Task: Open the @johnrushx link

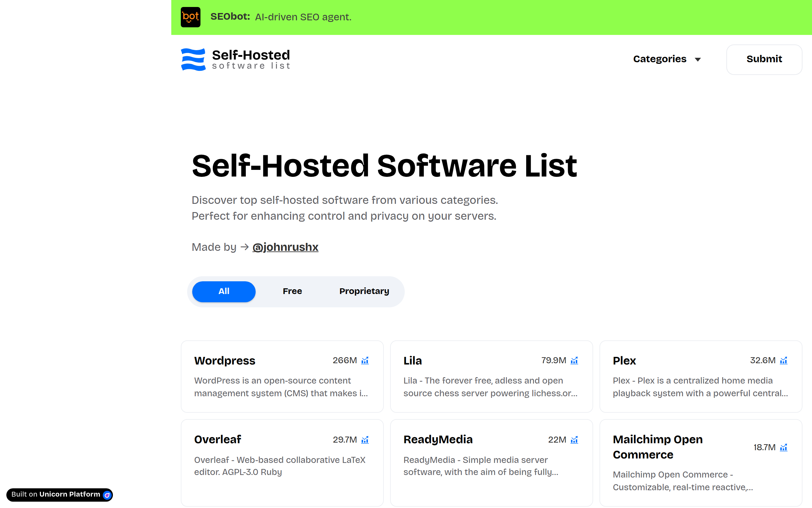Action: (285, 247)
